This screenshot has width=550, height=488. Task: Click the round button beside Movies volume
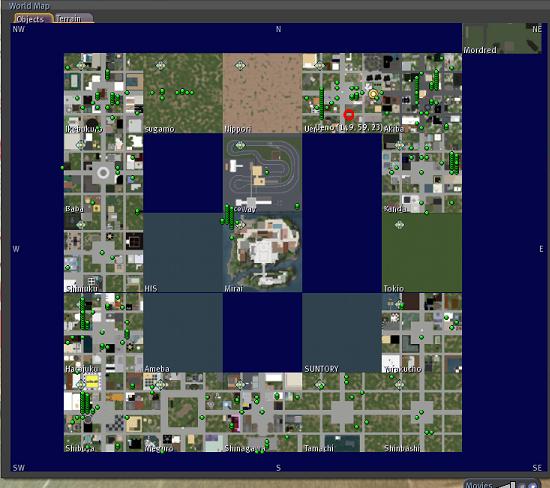point(532,486)
